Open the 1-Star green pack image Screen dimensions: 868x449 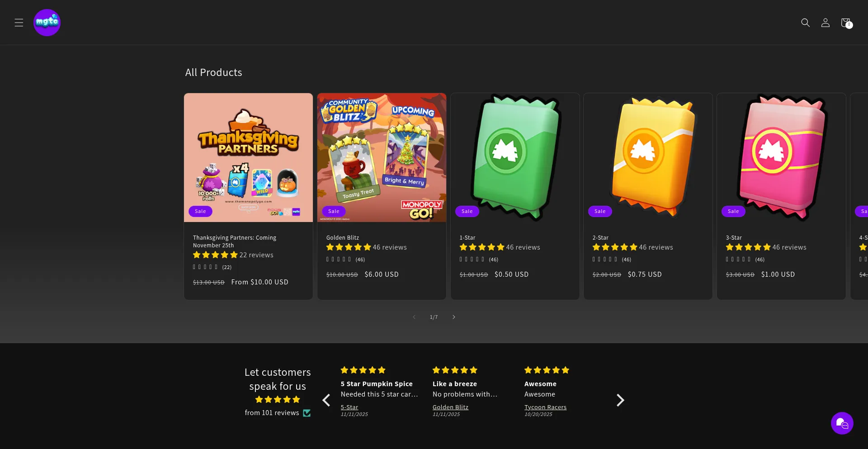(515, 157)
